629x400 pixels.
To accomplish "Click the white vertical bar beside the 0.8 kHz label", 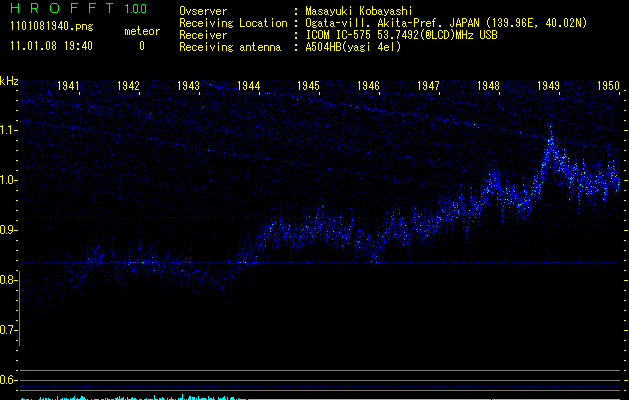I will (x=19, y=308).
